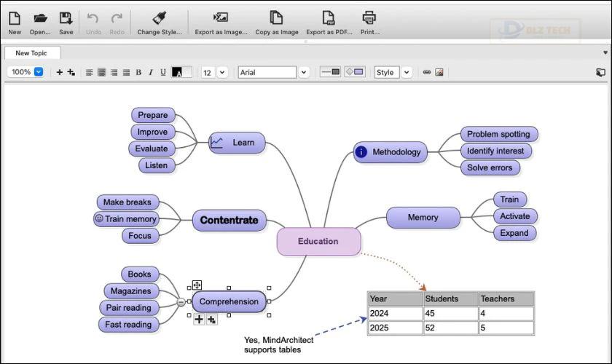Select the Listen subtopic
Image resolution: width=612 pixels, height=364 pixels.
(157, 165)
